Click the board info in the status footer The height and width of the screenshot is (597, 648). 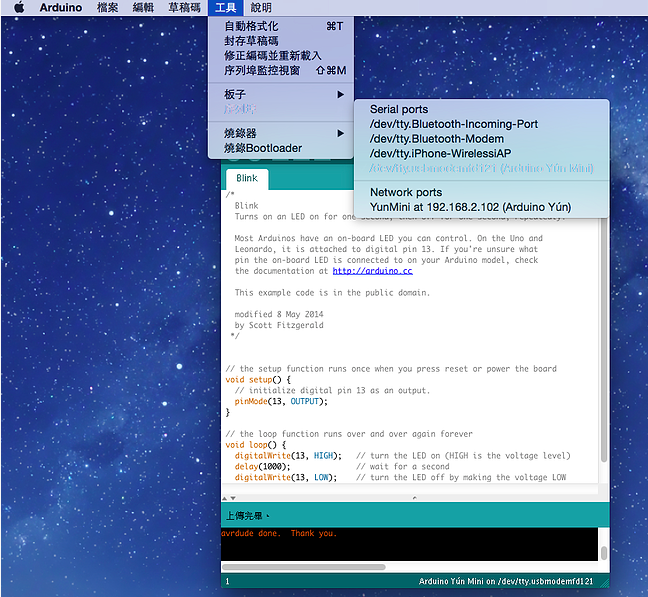[506, 581]
